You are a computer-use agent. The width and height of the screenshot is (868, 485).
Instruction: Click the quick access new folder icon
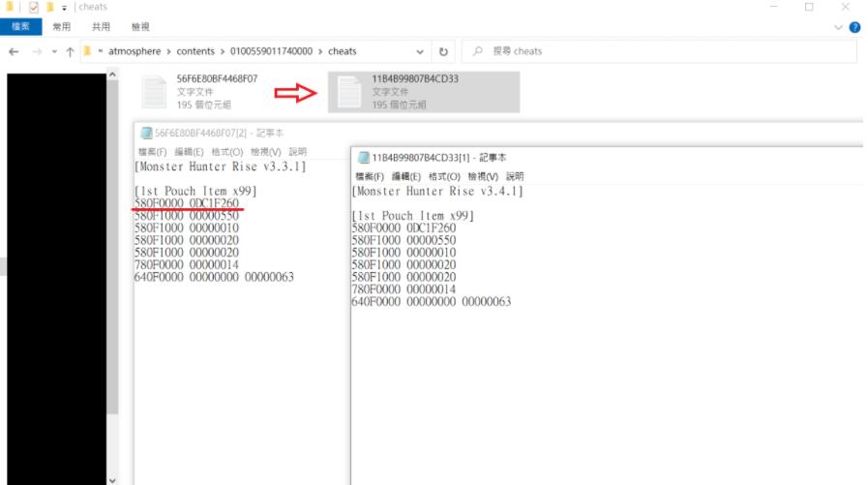tap(49, 7)
